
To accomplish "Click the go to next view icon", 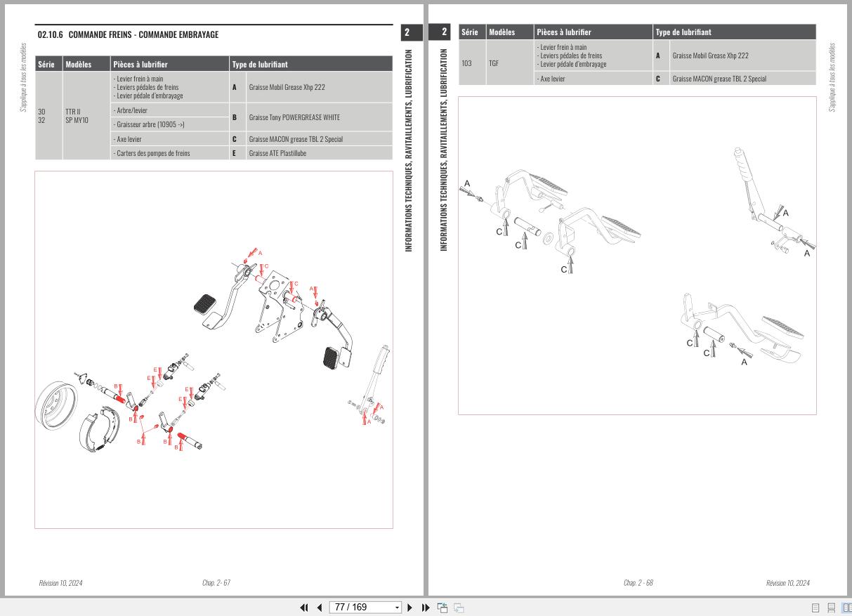I will [x=459, y=608].
